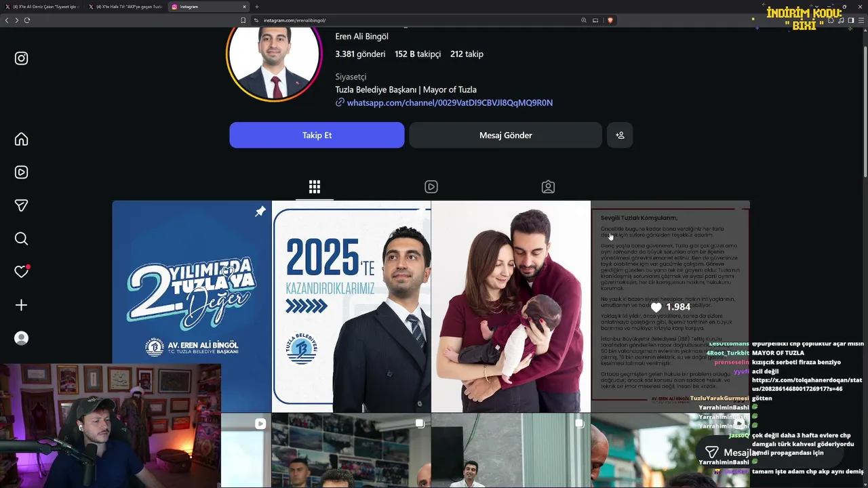868x488 pixels.
Task: Click the add similar accounts person icon
Action: click(620, 135)
